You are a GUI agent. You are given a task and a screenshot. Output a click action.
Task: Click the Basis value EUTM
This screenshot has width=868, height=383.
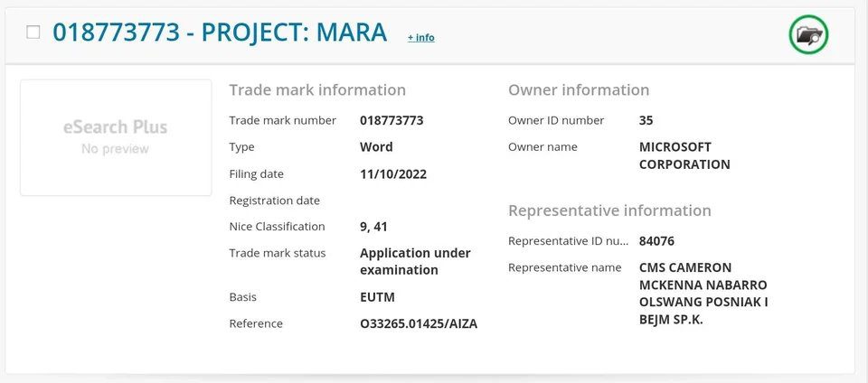point(377,297)
